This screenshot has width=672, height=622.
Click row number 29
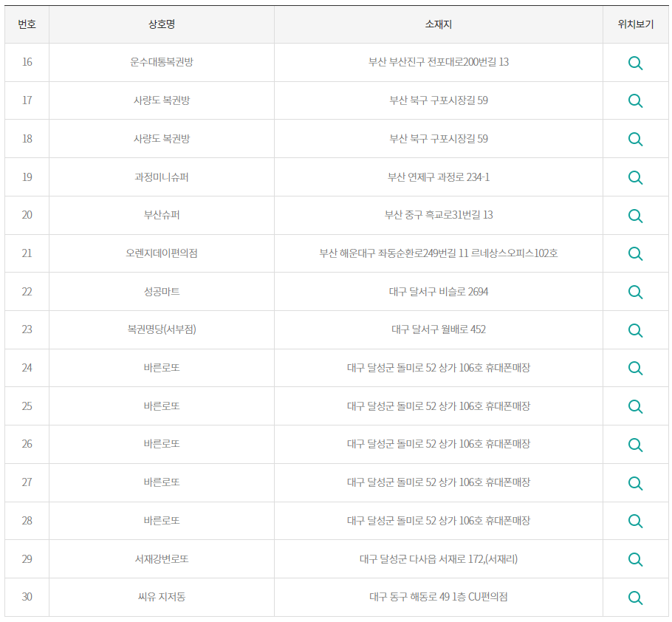27,559
